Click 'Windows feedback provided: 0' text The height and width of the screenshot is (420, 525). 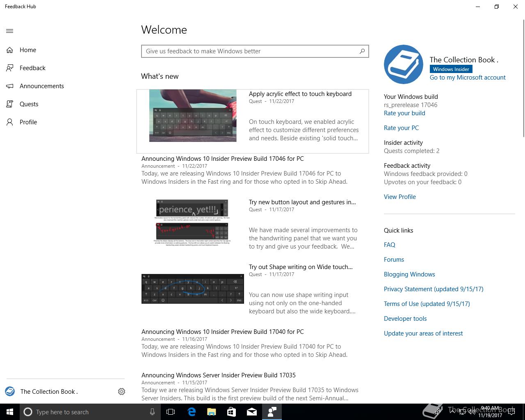click(426, 174)
